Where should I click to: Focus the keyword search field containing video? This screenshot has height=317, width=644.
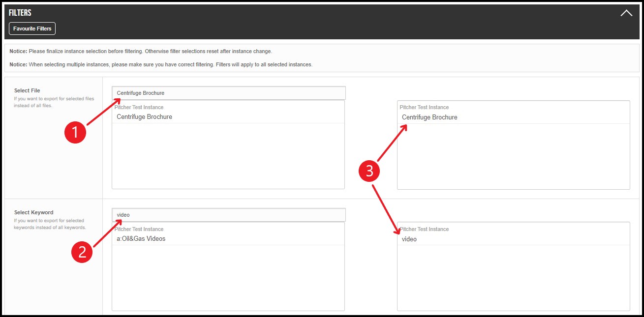click(x=228, y=215)
